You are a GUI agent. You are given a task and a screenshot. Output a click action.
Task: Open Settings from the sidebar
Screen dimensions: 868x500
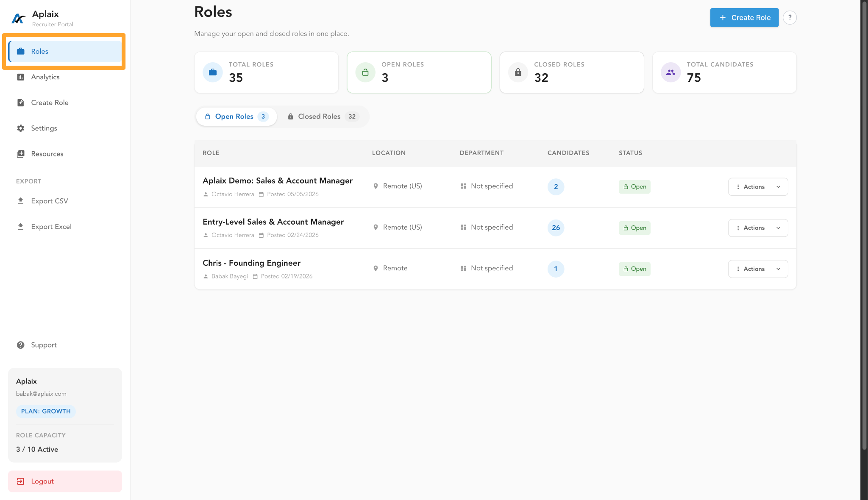[65, 128]
